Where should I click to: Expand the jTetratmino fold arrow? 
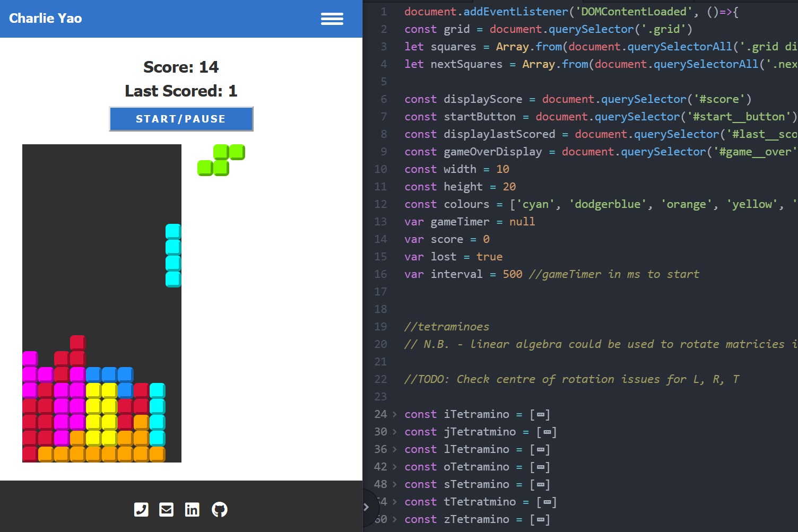point(394,432)
